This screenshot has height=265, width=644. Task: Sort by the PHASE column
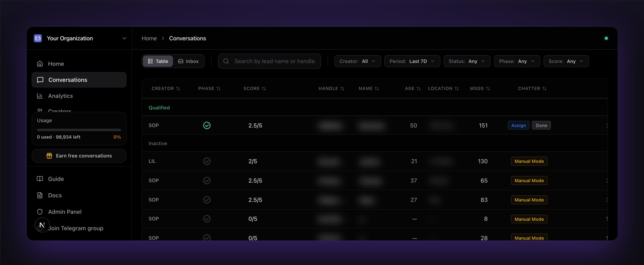click(x=209, y=89)
